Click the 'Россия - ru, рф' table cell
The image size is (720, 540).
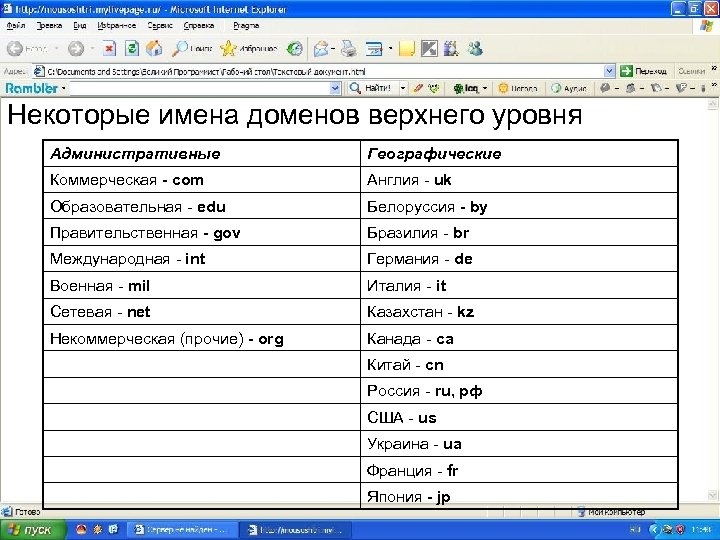[519, 391]
